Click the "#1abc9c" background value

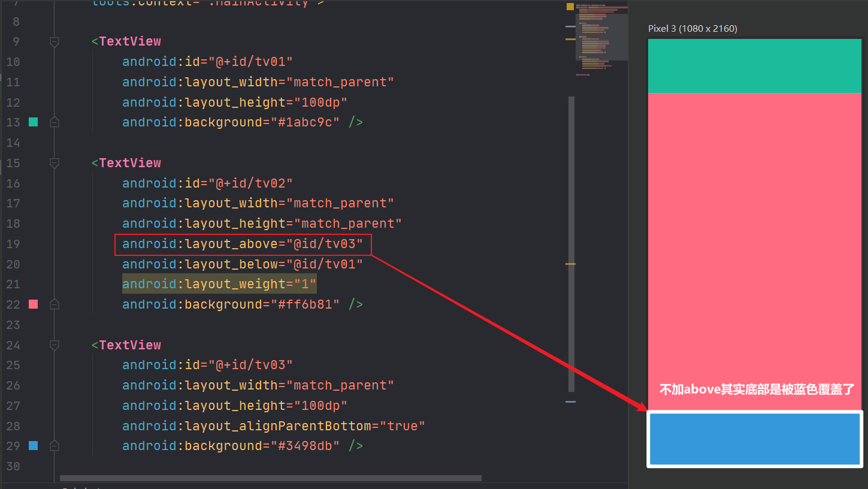305,122
